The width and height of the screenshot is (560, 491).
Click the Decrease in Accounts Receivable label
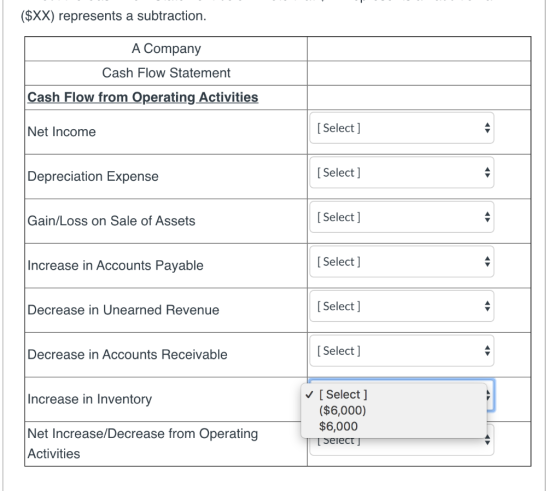click(128, 354)
